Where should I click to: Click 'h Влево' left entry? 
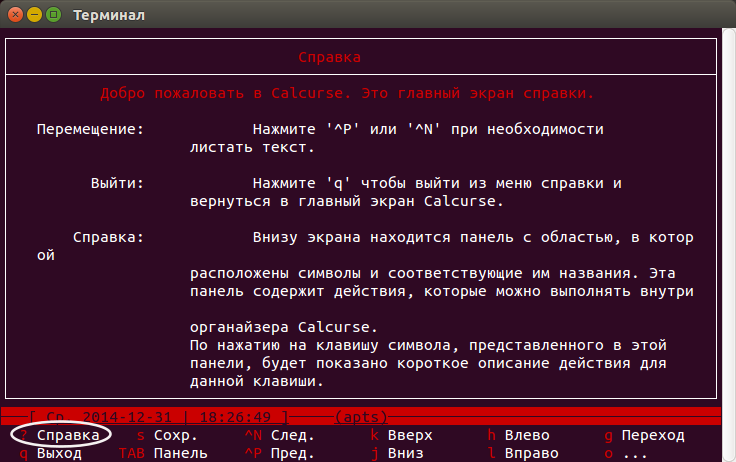tap(518, 435)
